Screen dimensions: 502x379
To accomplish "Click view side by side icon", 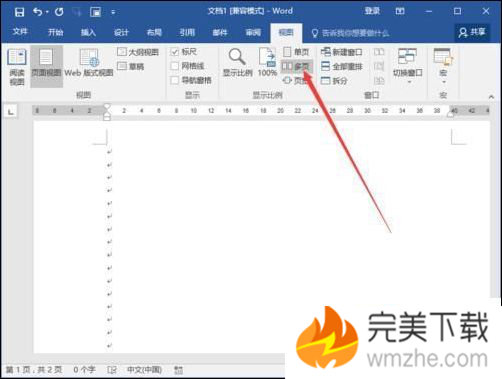I will point(379,52).
